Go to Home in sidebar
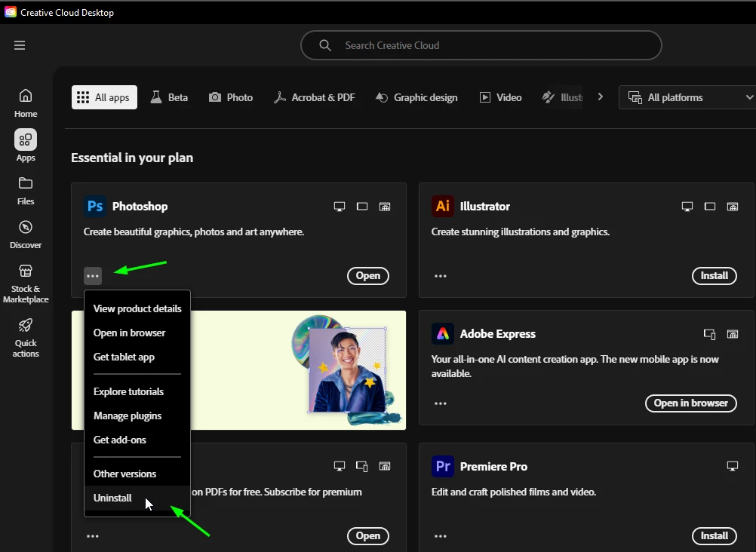This screenshot has height=552, width=756. 26,103
